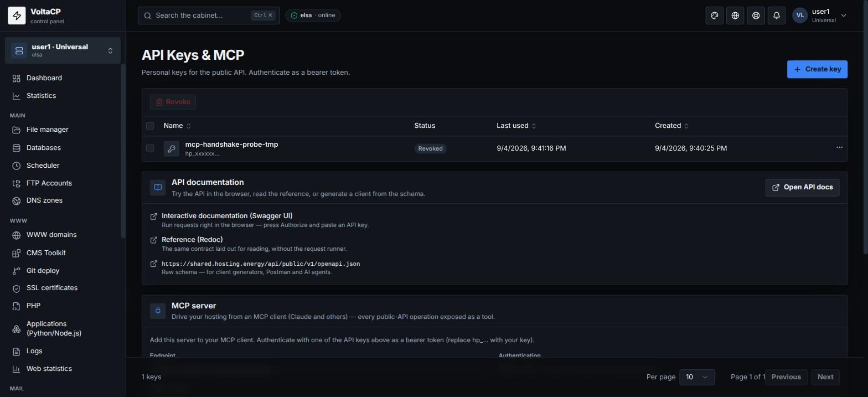Click the elsa online status badge

point(313,16)
